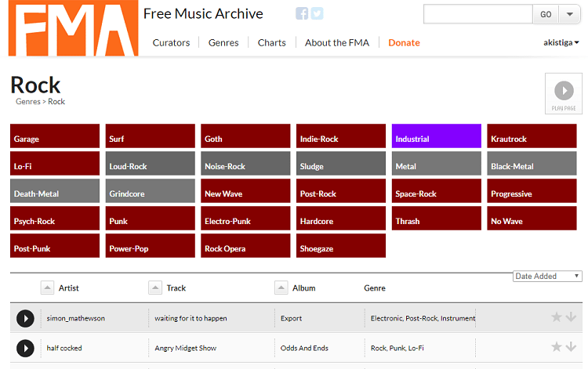Open the Post-Rock subgenre tile

coord(341,190)
